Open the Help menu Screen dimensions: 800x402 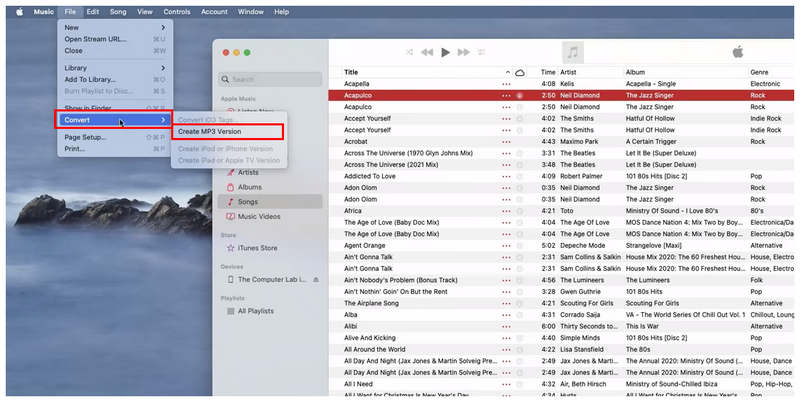tap(281, 12)
